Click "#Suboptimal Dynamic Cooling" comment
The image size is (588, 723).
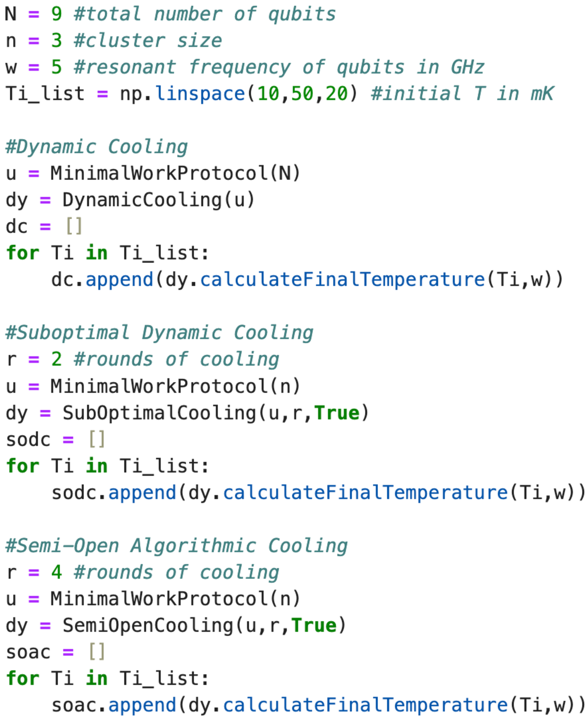pos(159,333)
